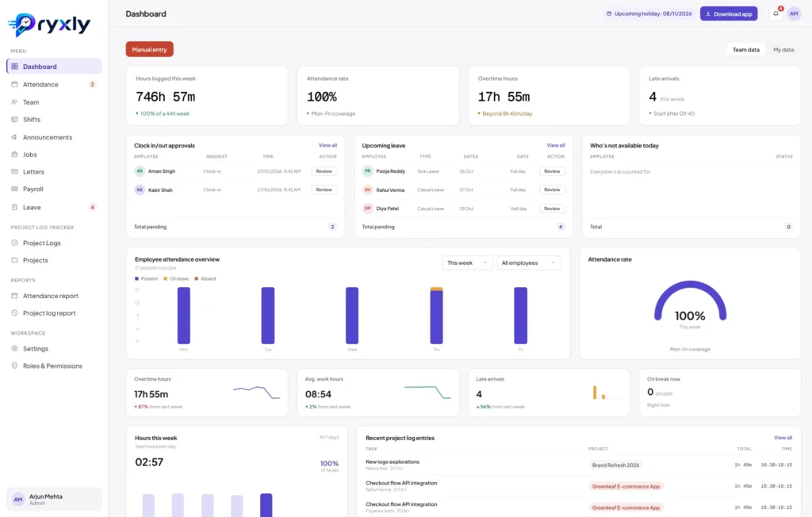Click the Thursday attendance bar
Image resolution: width=812 pixels, height=517 pixels.
(437, 315)
